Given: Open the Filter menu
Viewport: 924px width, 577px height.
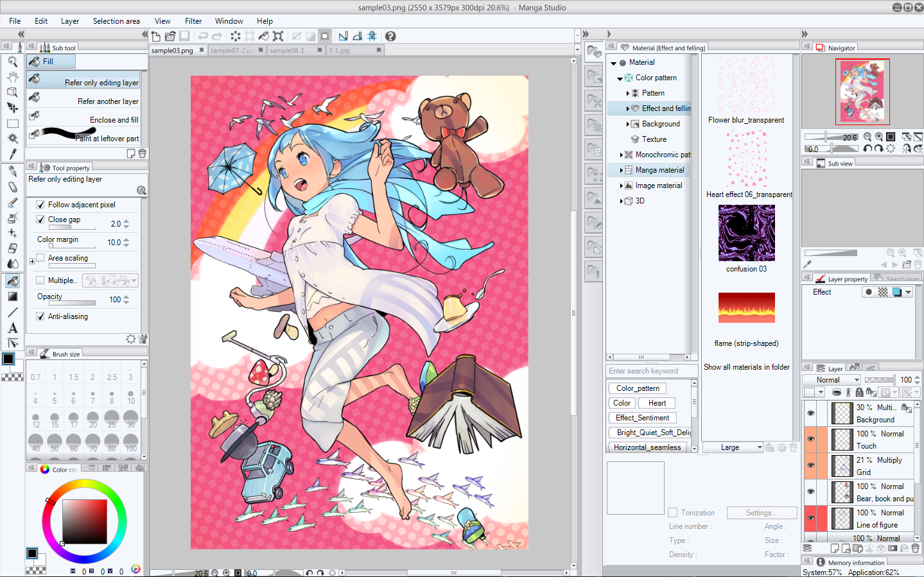Looking at the screenshot, I should (193, 21).
